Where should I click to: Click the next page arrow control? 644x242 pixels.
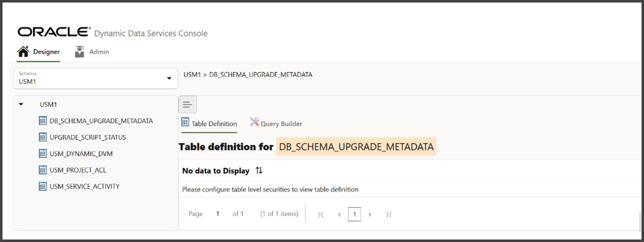point(370,214)
